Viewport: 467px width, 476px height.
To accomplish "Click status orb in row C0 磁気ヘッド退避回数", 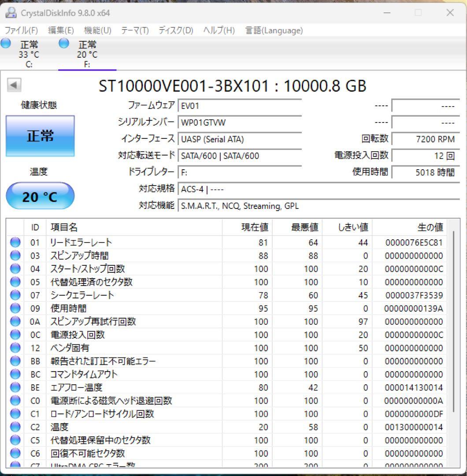I will (15, 400).
